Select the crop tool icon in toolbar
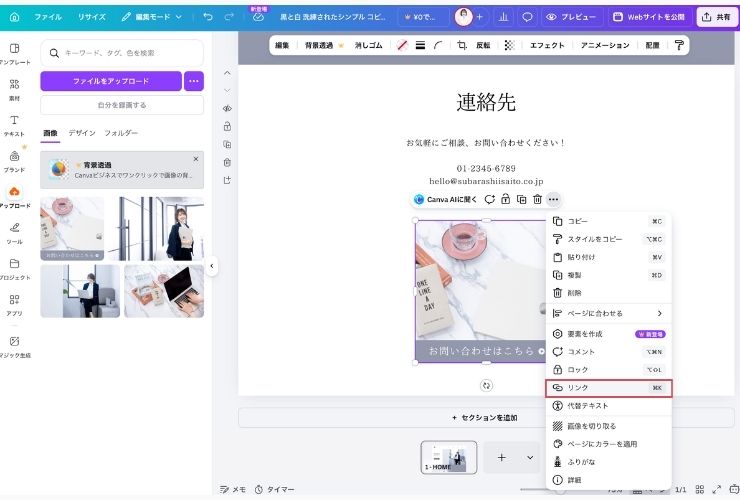 point(462,46)
